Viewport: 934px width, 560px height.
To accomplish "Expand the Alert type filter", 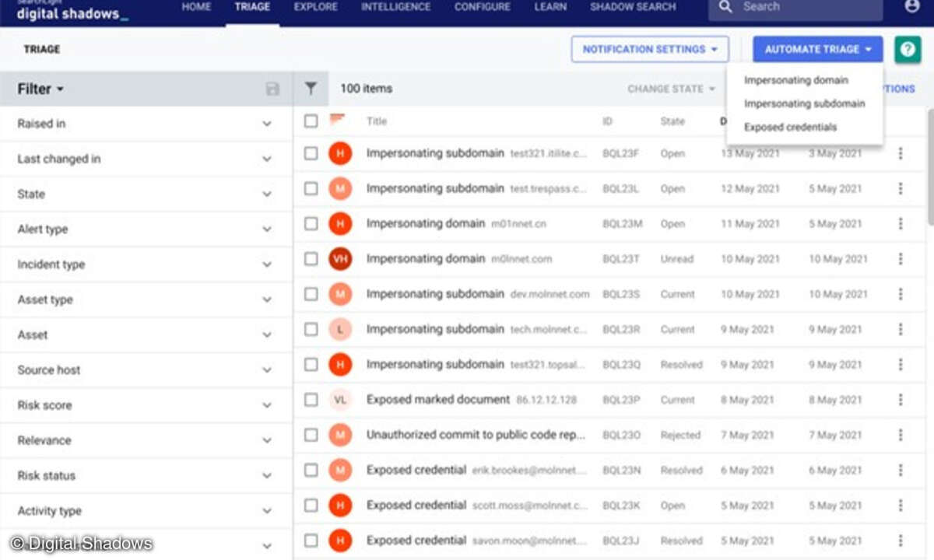I will (x=146, y=229).
